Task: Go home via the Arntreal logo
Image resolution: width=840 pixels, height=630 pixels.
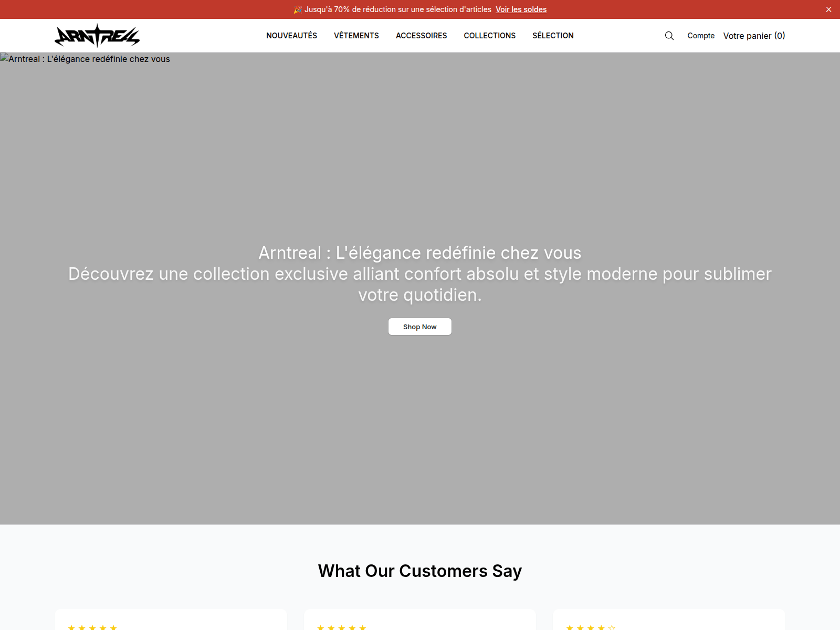Action: coord(97,36)
